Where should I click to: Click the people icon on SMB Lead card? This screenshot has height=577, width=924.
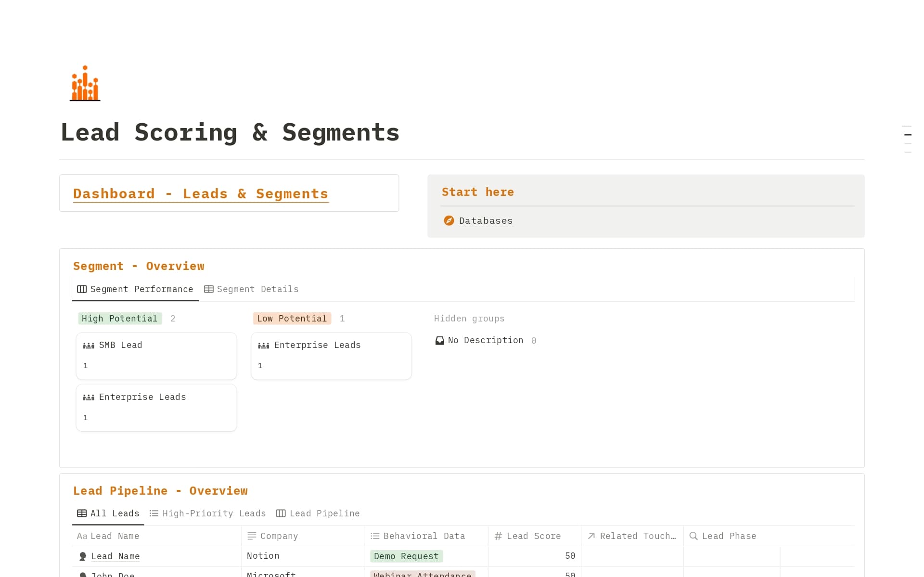89,346
